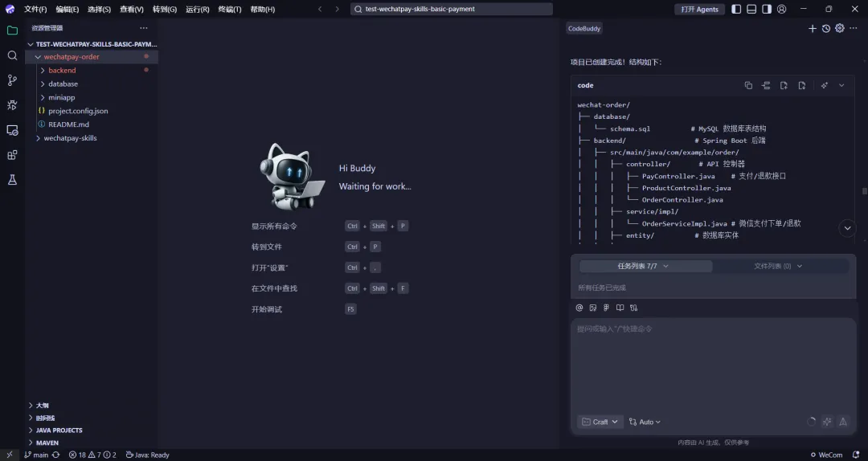
Task: Click the main branch in status bar
Action: [36, 455]
